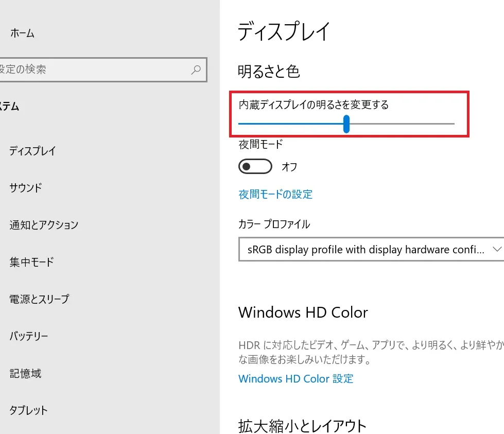Image resolution: width=504 pixels, height=434 pixels.
Task: Click the blue filled part of brightness slider
Action: coord(291,124)
